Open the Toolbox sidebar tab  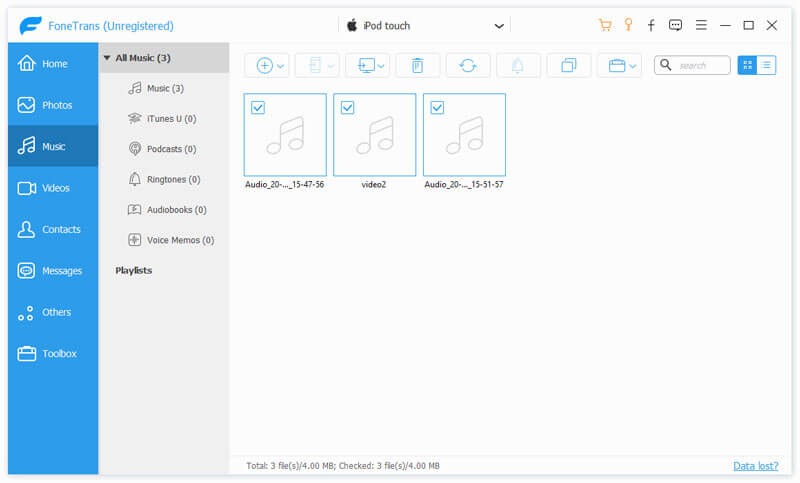click(52, 353)
